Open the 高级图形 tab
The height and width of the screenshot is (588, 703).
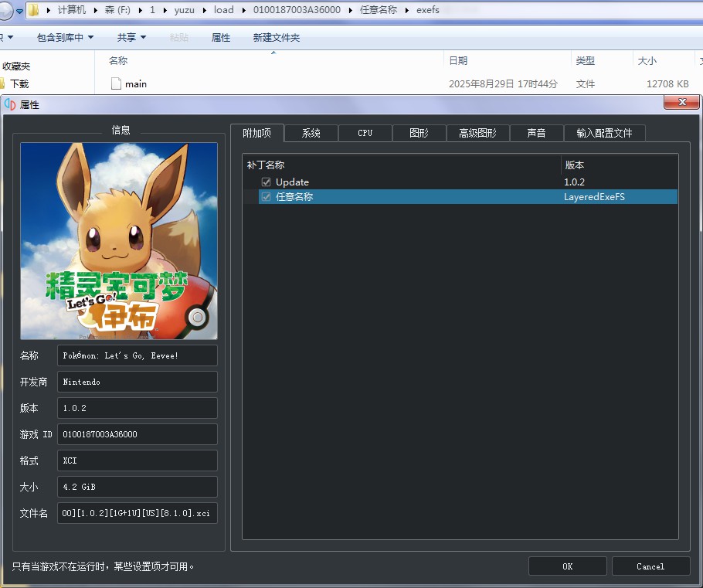click(477, 133)
